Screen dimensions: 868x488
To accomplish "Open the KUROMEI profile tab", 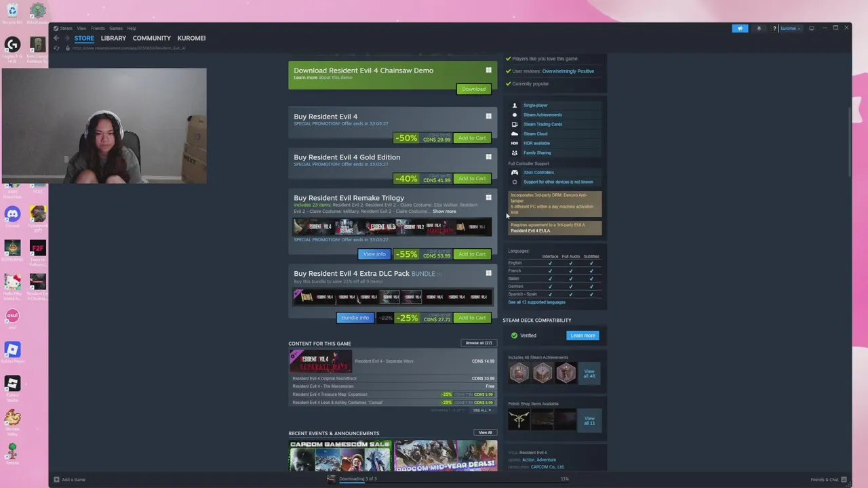I will (191, 38).
